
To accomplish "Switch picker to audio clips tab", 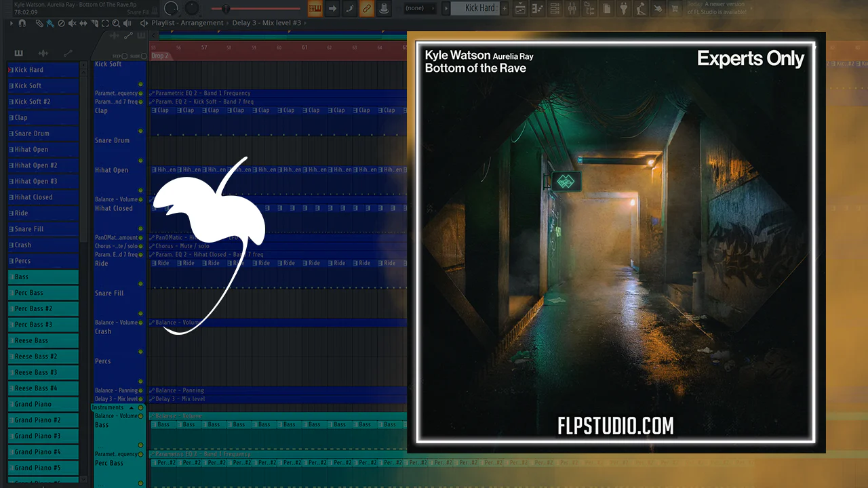I will tap(43, 54).
